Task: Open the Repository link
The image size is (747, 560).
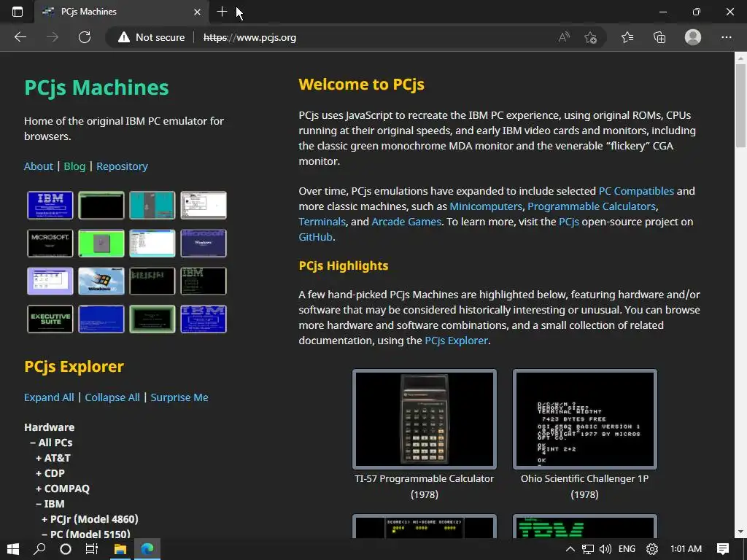Action: [x=122, y=166]
